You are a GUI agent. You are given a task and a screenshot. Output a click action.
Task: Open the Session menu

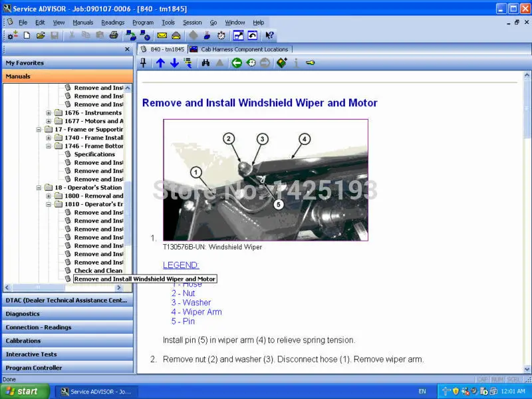[192, 23]
